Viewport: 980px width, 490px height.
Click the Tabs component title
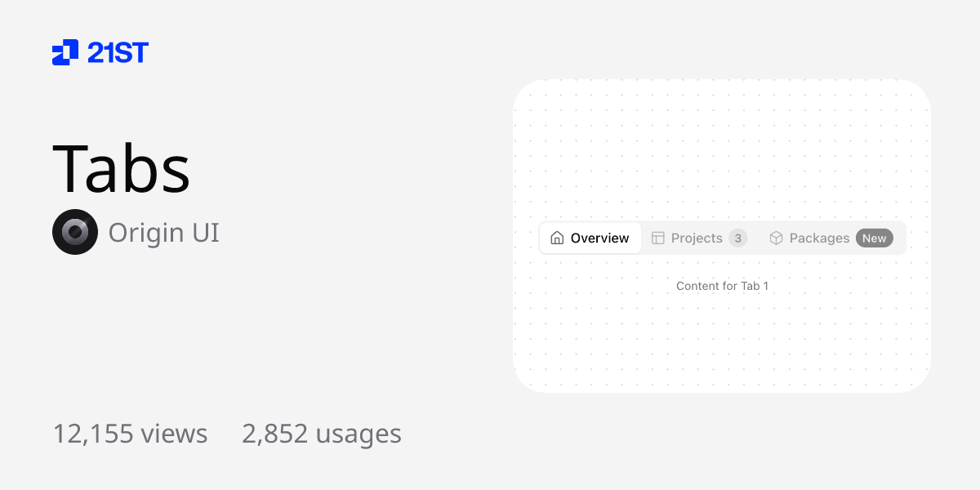(x=121, y=167)
